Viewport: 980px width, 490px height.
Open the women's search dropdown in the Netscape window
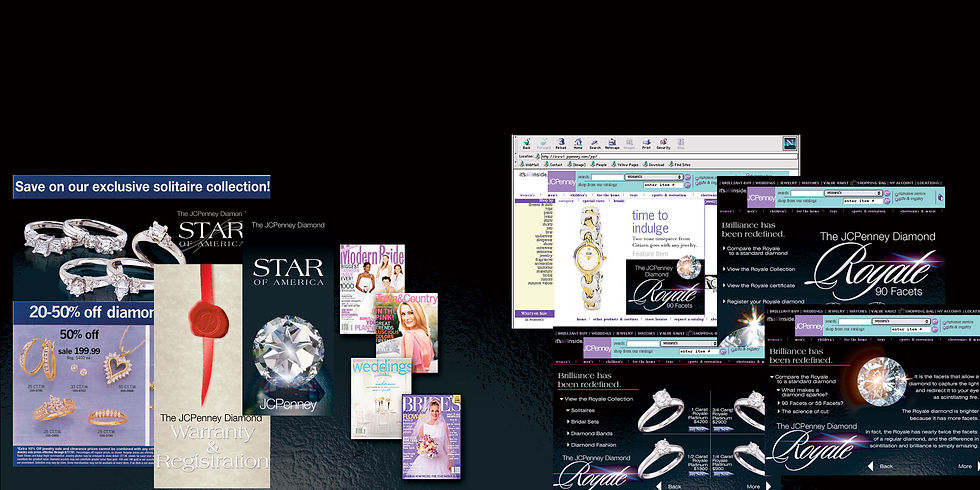(x=654, y=177)
